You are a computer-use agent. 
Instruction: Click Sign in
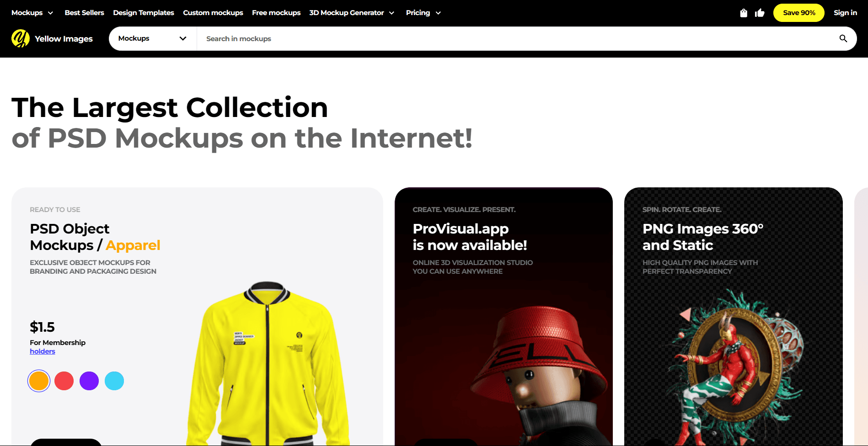(x=845, y=13)
